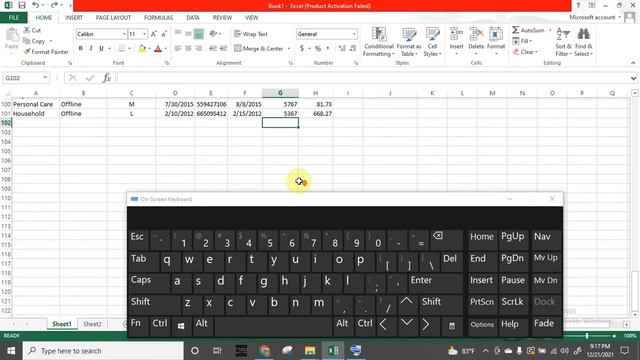This screenshot has height=360, width=640.
Task: Expand the Name Box dropdown arrow
Action: click(x=45, y=78)
